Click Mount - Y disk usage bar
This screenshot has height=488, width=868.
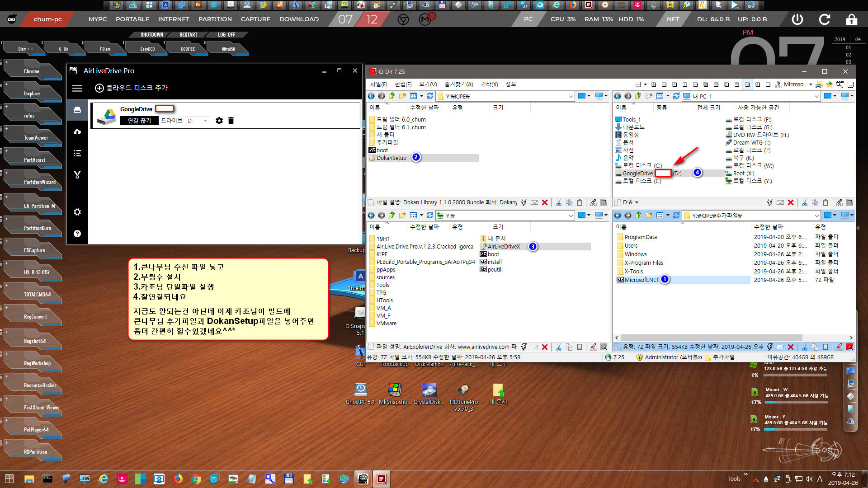[x=796, y=429]
